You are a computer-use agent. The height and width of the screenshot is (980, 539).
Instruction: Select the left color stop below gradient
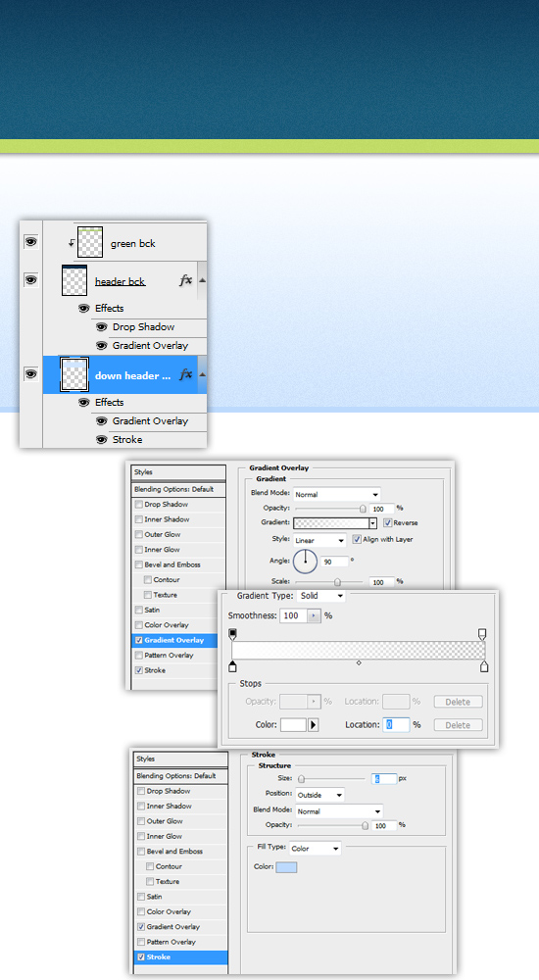233,666
